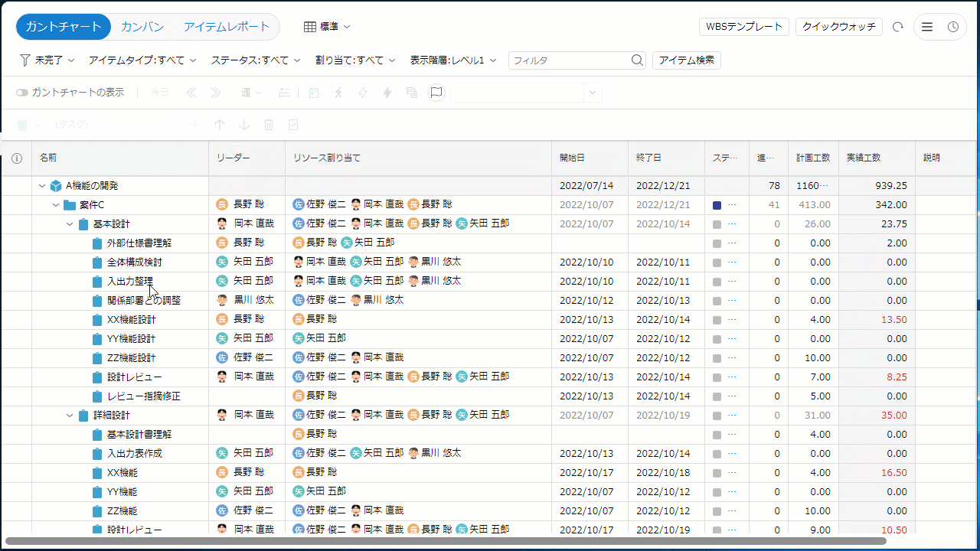The image size is (980, 551).
Task: Open 表示階層:レベル1 dropdown
Action: 453,60
